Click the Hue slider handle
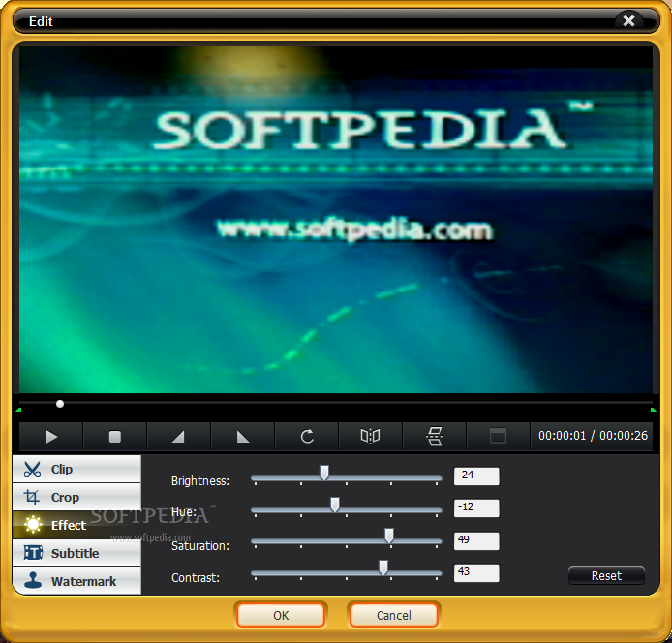The height and width of the screenshot is (643, 672). coord(335,505)
